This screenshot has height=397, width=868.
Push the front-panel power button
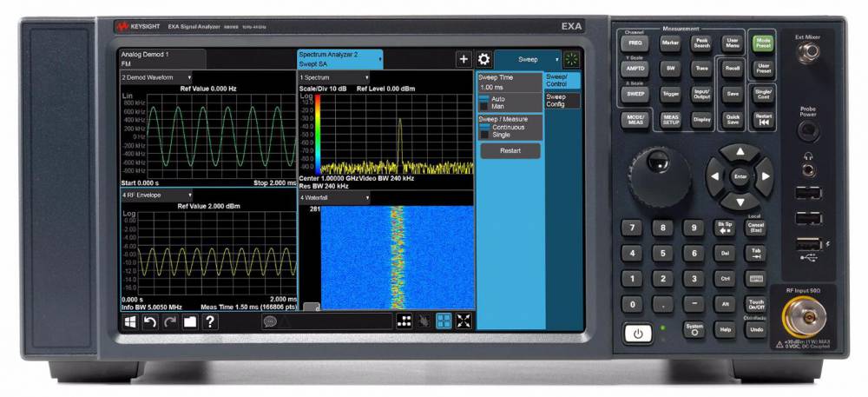click(x=638, y=334)
